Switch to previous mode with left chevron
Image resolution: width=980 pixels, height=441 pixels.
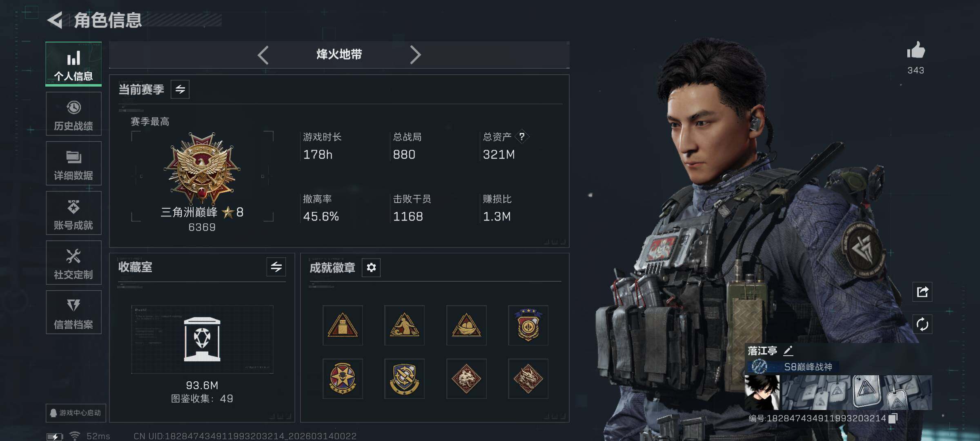click(263, 55)
